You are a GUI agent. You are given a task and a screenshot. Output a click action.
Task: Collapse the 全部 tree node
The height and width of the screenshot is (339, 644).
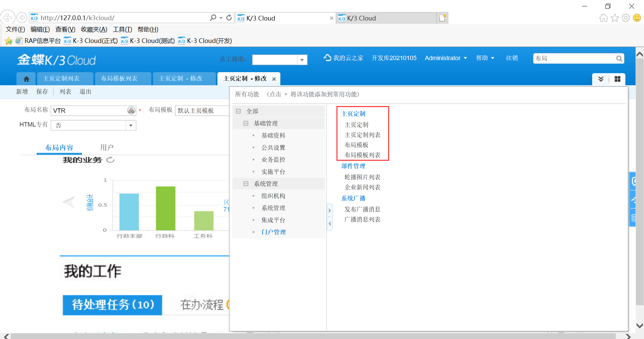click(x=238, y=111)
